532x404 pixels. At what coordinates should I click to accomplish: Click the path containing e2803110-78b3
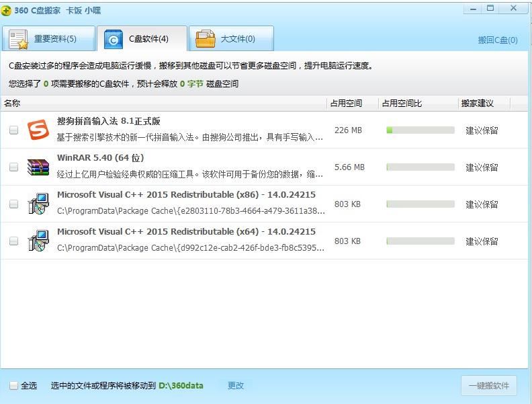(191, 211)
